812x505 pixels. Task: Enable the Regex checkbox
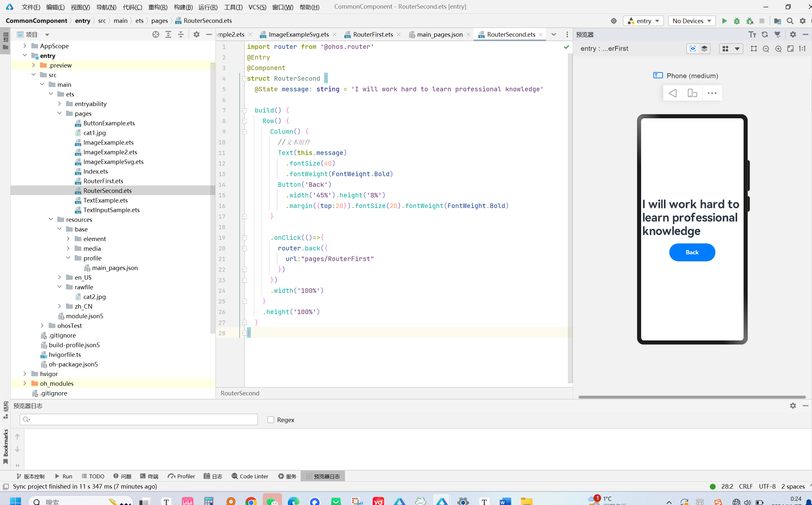point(271,419)
